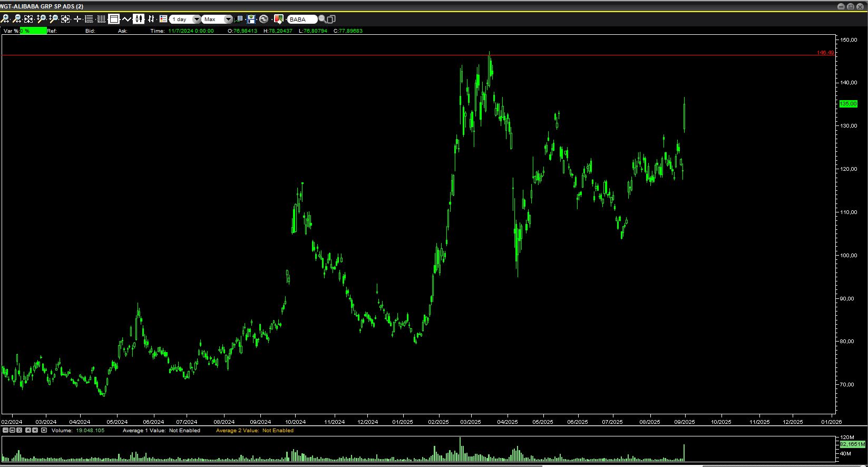Viewport: 868px width, 467px height.
Task: Click the green 135,00 price marker
Action: click(x=848, y=104)
